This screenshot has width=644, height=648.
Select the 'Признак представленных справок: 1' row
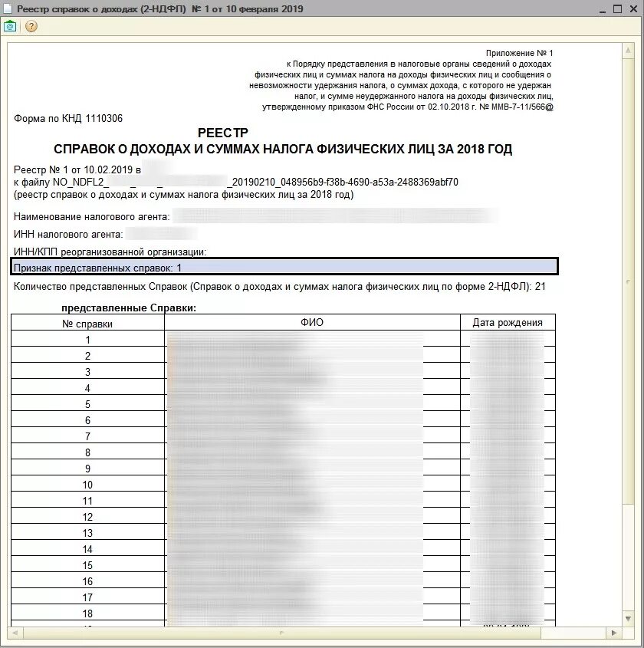284,267
